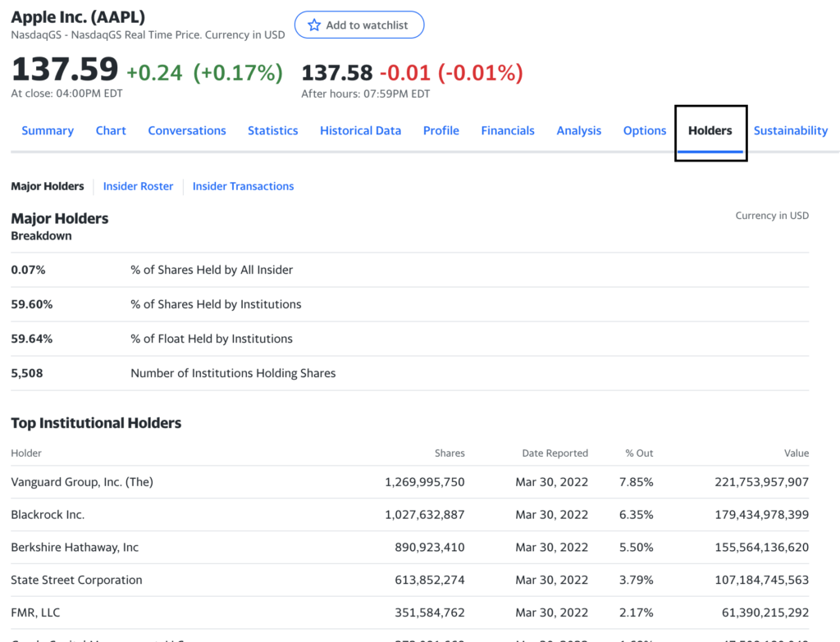This screenshot has height=642, width=840.
Task: Click the Apple Inc. (AAPL) title
Action: coord(78,17)
